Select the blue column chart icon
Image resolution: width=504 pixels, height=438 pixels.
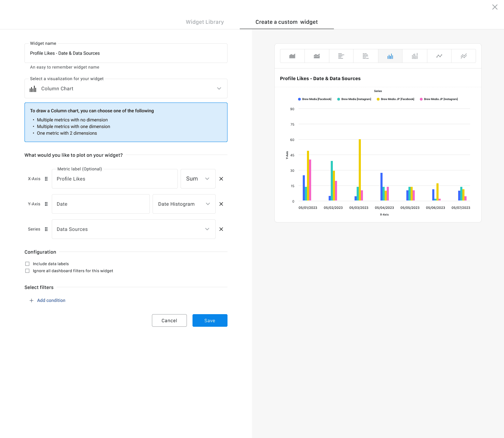tap(390, 56)
